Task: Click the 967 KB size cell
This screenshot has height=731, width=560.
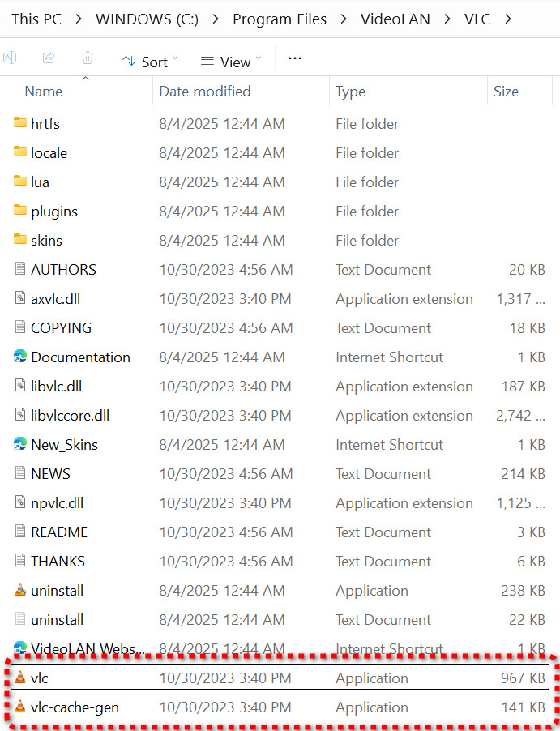Action: pos(523,678)
